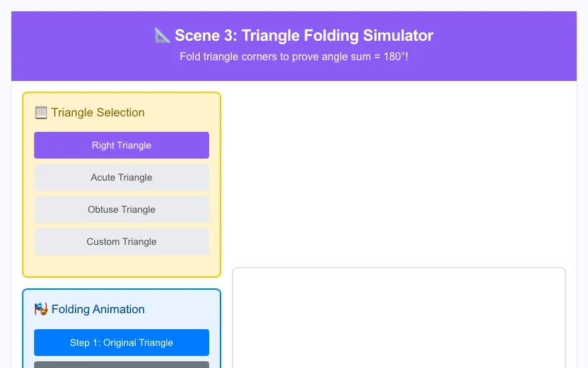The image size is (588, 368).
Task: Click empty yellow area below Custom Triangle
Action: [122, 266]
